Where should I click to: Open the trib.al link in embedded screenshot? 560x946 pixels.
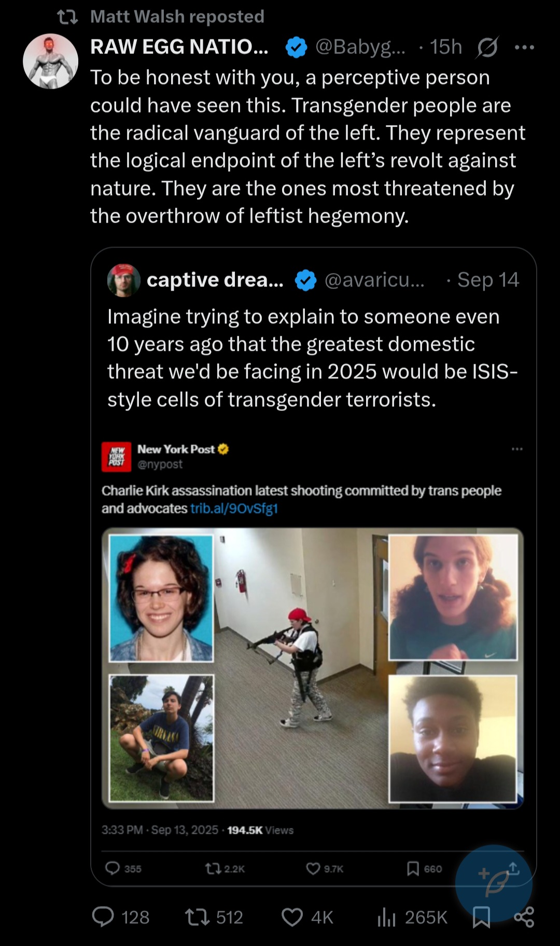point(234,508)
